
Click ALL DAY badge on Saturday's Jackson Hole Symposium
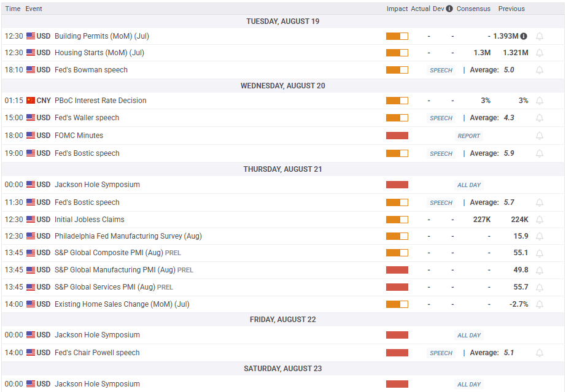[x=469, y=385]
